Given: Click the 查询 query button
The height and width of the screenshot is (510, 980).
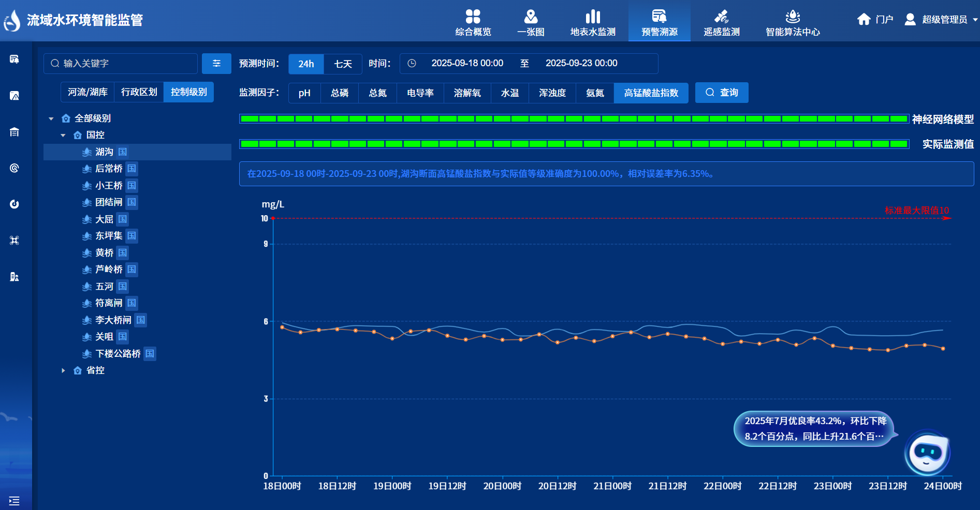Looking at the screenshot, I should pos(722,93).
